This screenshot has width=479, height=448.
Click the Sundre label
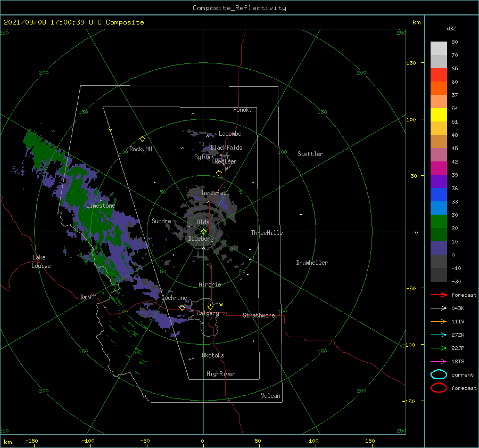[x=161, y=221]
